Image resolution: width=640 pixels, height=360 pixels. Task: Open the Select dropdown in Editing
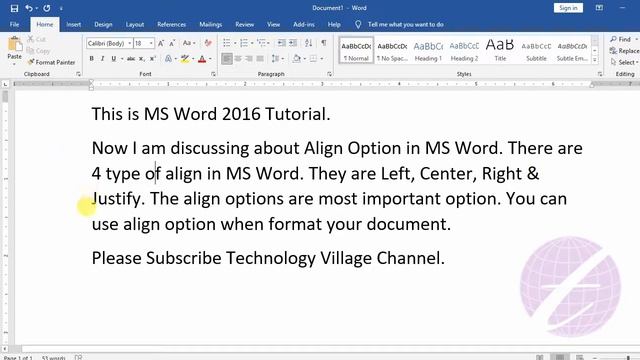[625, 62]
